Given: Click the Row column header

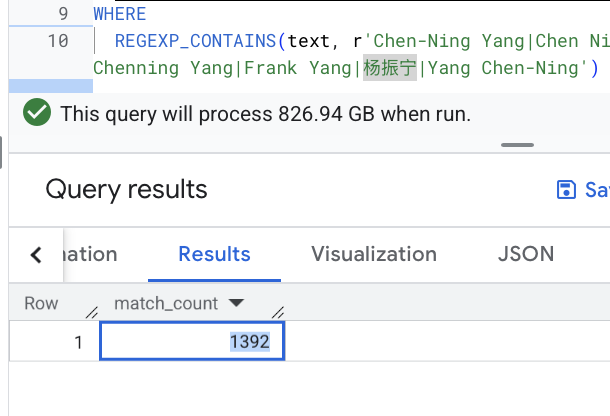Looking at the screenshot, I should tap(41, 303).
